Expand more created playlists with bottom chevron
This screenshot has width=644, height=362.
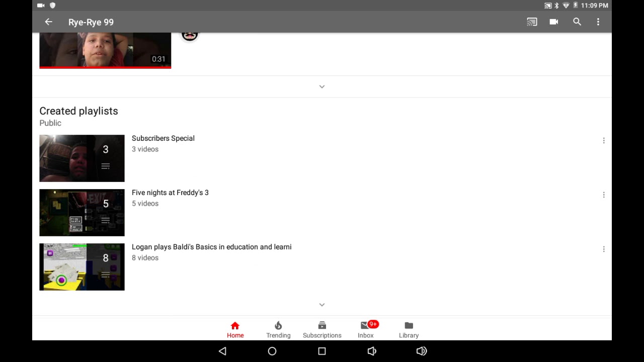[322, 305]
